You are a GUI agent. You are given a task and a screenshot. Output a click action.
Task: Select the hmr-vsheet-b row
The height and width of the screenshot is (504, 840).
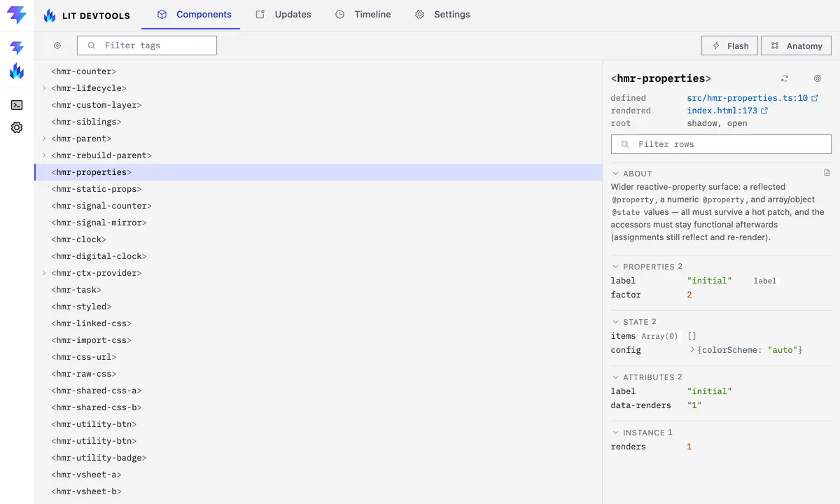click(x=318, y=491)
